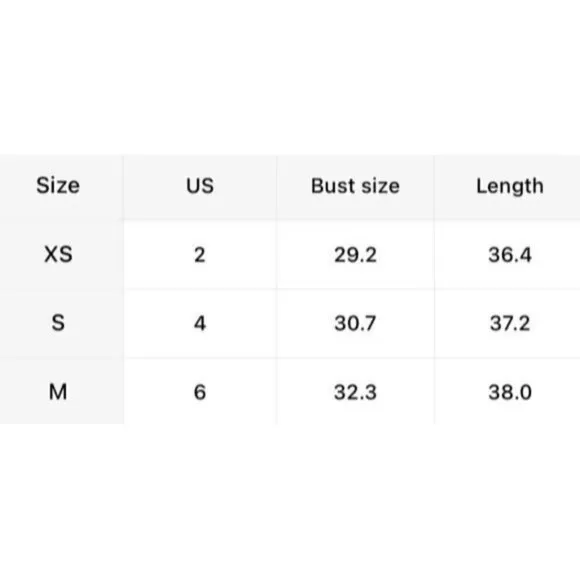580x580 pixels.
Task: Click the US column header
Action: 200,186
